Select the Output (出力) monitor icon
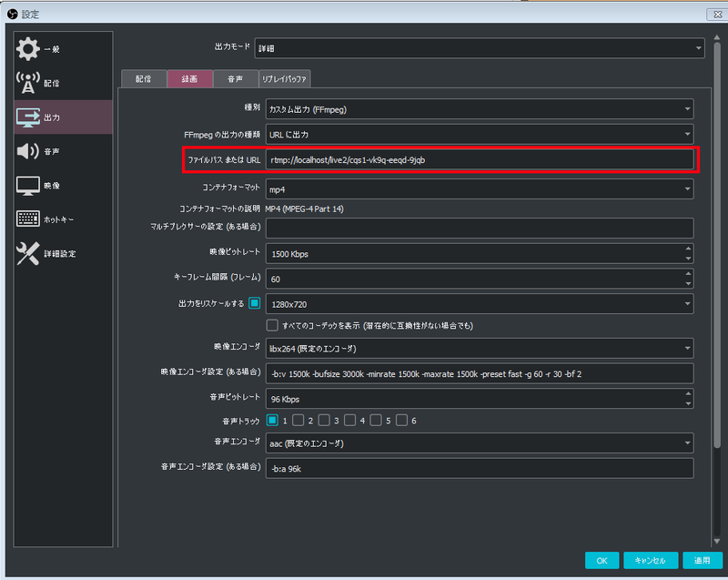The width and height of the screenshot is (728, 580). [28, 117]
